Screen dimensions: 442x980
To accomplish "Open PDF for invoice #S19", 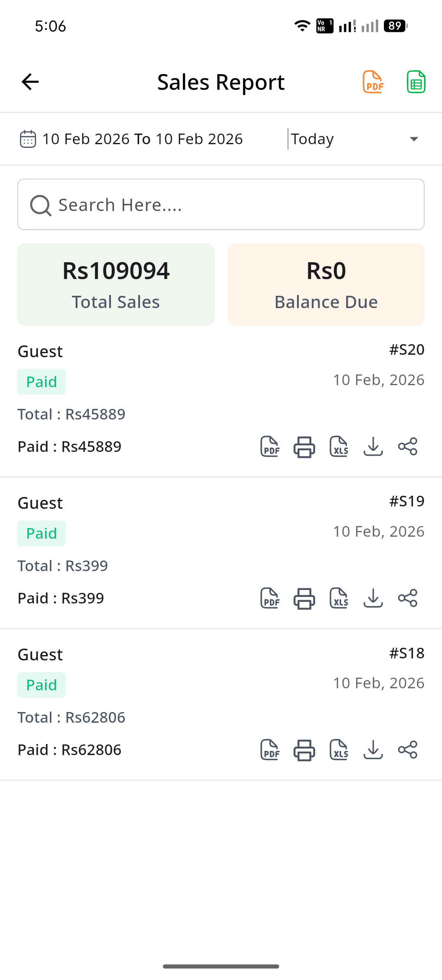I will (270, 598).
